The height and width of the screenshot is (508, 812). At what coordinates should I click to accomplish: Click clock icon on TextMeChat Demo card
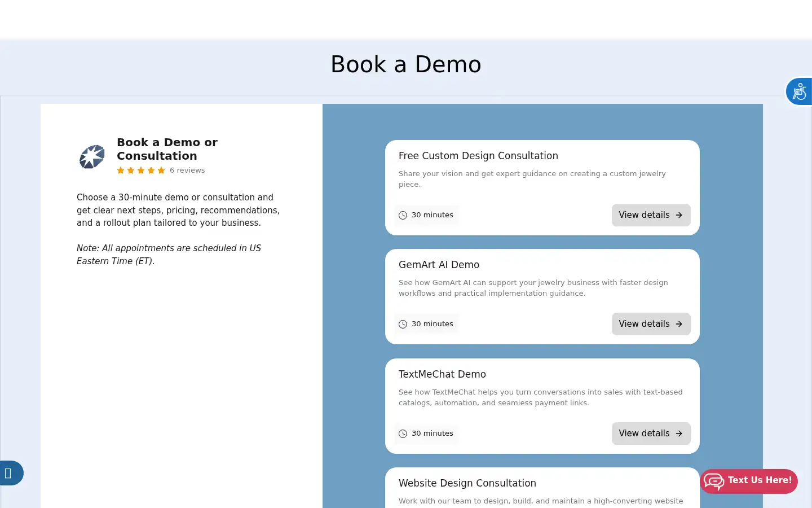pyautogui.click(x=403, y=433)
